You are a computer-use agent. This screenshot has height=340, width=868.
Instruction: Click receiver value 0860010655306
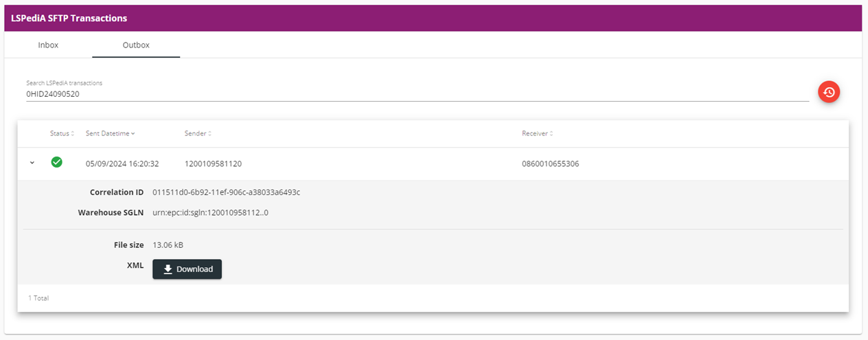[550, 164]
